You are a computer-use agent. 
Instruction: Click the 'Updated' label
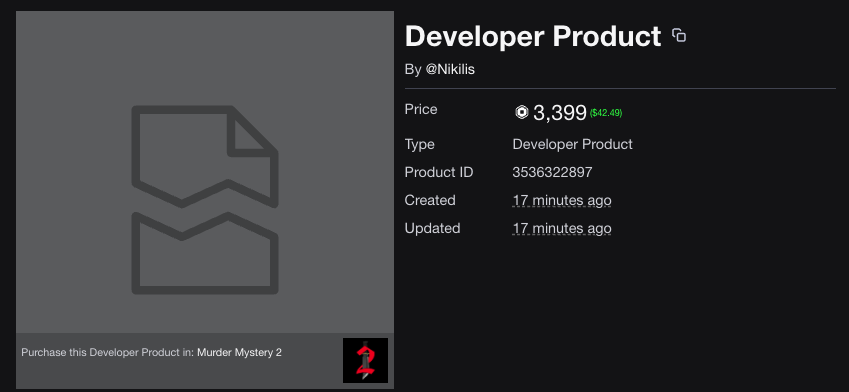tap(433, 228)
